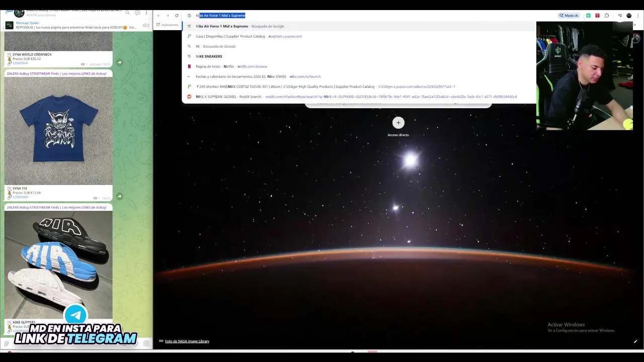Screen dimensions: 644x362
Task: Click the SYNA WORLD CREWNECK title text
Action: click(x=32, y=54)
